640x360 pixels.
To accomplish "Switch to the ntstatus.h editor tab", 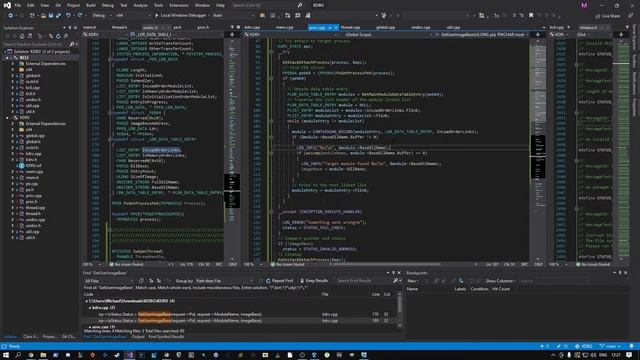I will point(588,27).
